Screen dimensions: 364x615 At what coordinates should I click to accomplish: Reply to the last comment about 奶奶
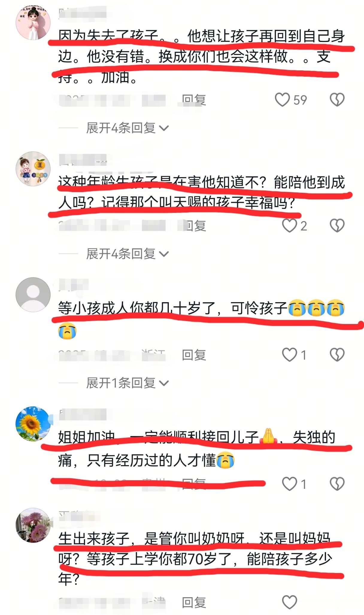(194, 602)
